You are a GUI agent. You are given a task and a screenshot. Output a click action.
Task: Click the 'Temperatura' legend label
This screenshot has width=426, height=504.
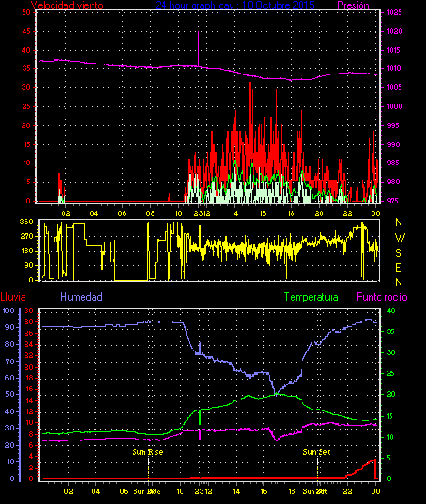[311, 297]
